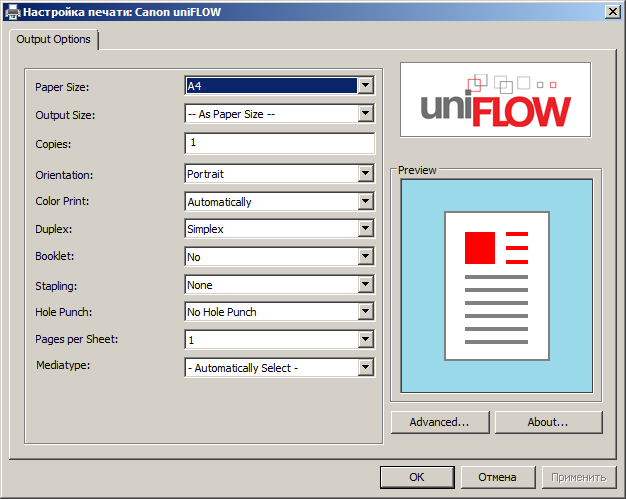Expand the Hole Punch dropdown
This screenshot has height=499, width=626.
[x=279, y=311]
